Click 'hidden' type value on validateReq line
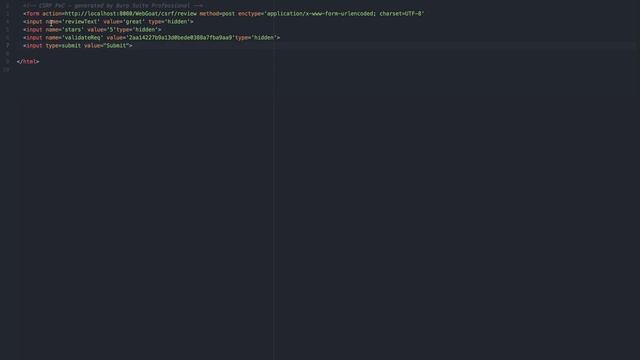Screen dimensions: 640x360 point(264,38)
